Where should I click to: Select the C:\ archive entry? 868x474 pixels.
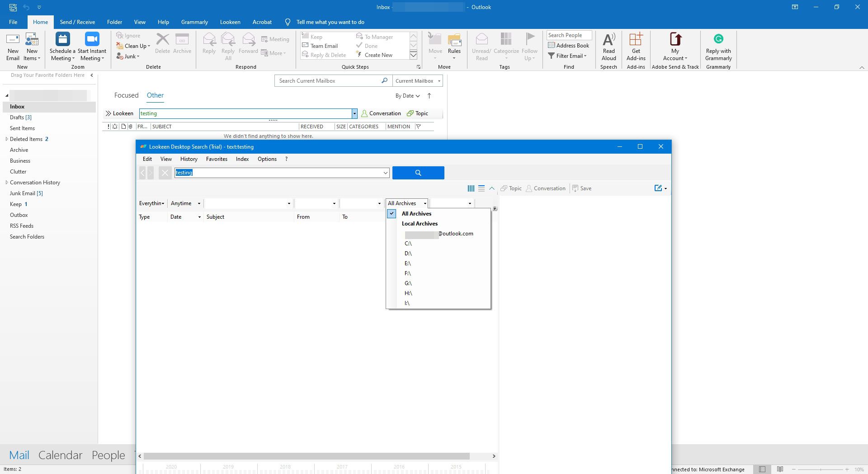tap(408, 244)
